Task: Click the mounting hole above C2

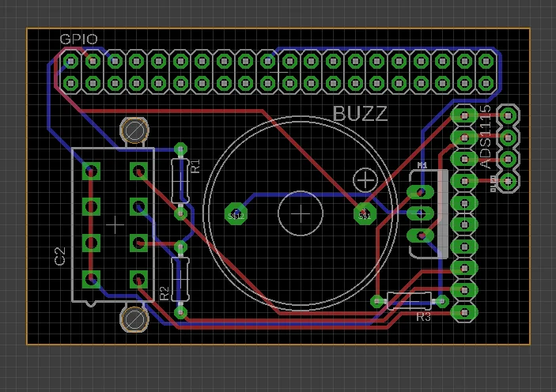Action: [x=134, y=131]
